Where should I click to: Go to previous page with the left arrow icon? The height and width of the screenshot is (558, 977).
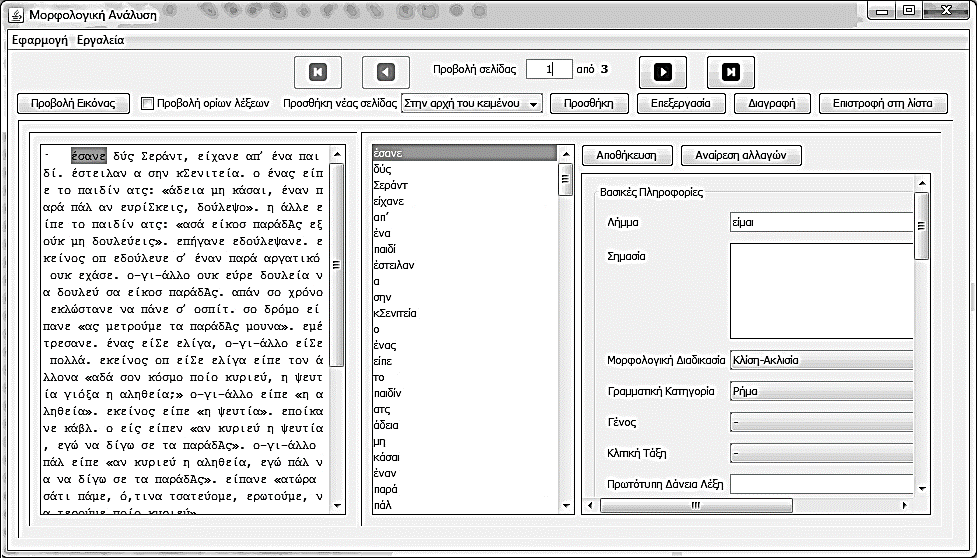[x=386, y=72]
